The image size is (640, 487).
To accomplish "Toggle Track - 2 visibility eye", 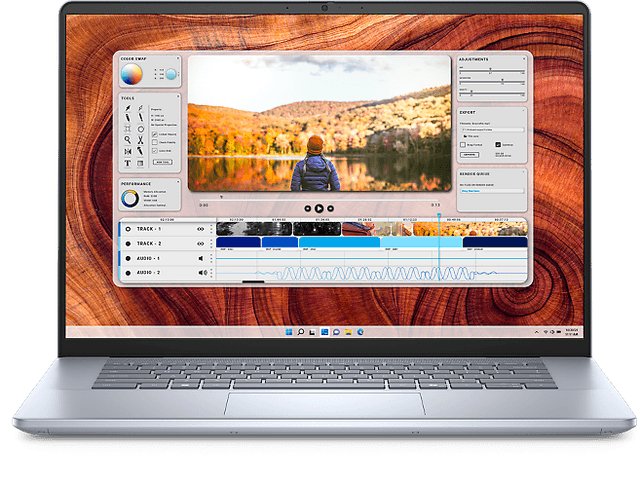I will 201,243.
